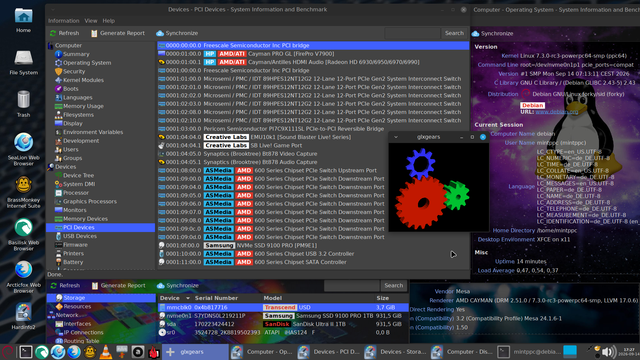
Task: Click Synchronize in the PCI Devices window toolbar
Action: (177, 33)
